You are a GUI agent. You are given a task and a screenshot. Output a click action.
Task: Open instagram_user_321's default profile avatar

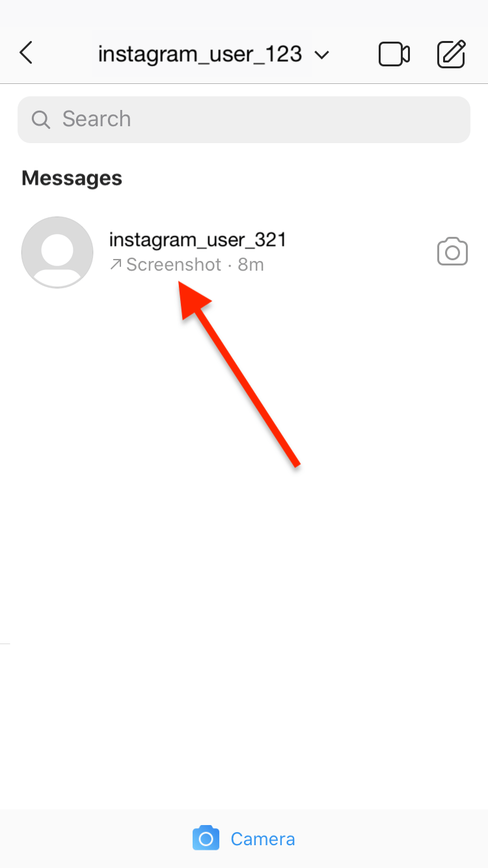click(x=57, y=252)
